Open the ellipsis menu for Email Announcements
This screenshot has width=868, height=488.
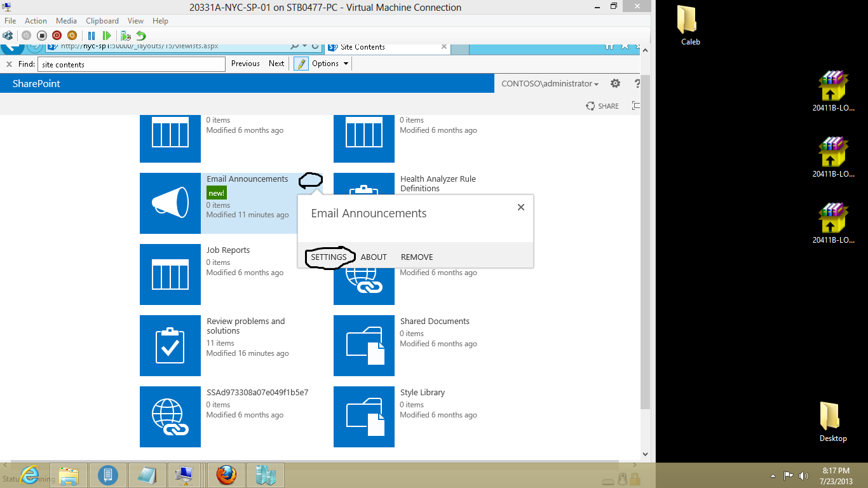[x=311, y=180]
